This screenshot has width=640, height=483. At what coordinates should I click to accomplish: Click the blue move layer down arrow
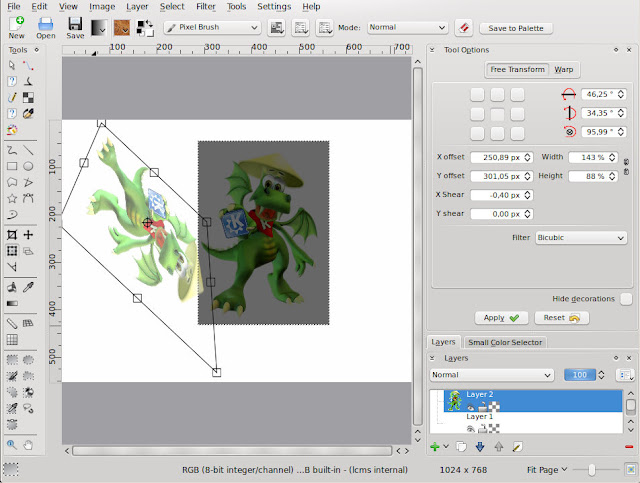(x=480, y=447)
